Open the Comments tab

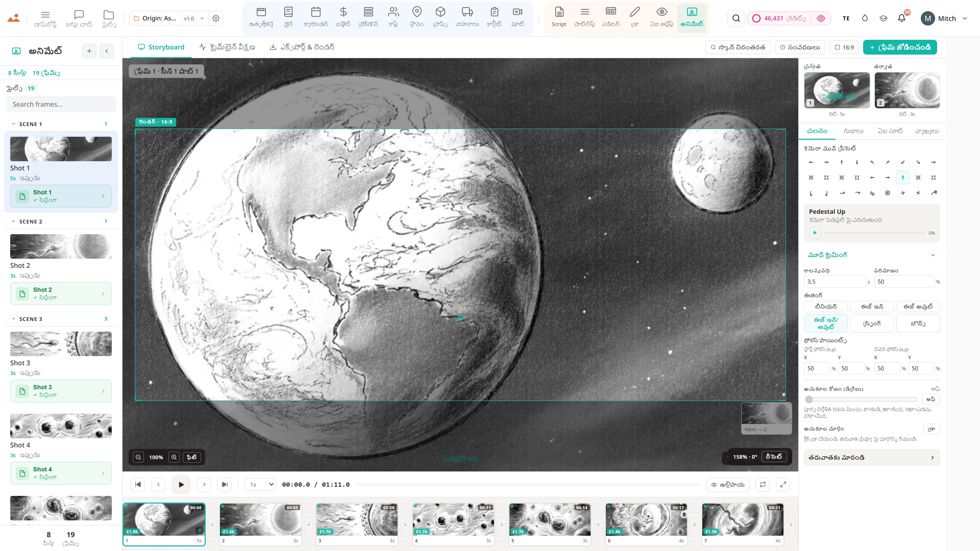click(x=927, y=131)
